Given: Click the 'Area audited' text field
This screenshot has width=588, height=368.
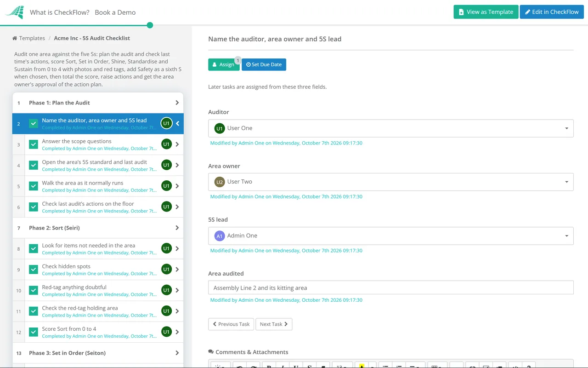Looking at the screenshot, I should [391, 287].
